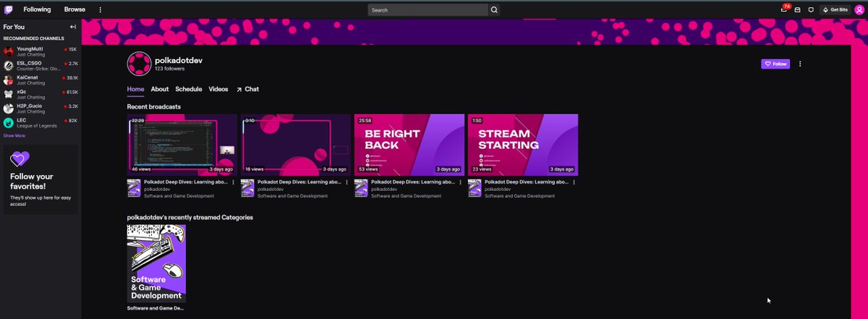Click the Get Bits button
The width and height of the screenshot is (868, 319).
tap(835, 10)
